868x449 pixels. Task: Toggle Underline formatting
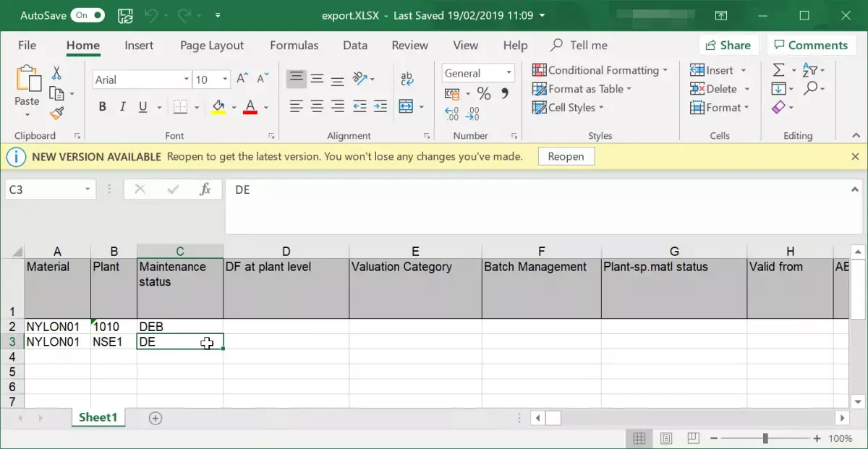pyautogui.click(x=142, y=107)
